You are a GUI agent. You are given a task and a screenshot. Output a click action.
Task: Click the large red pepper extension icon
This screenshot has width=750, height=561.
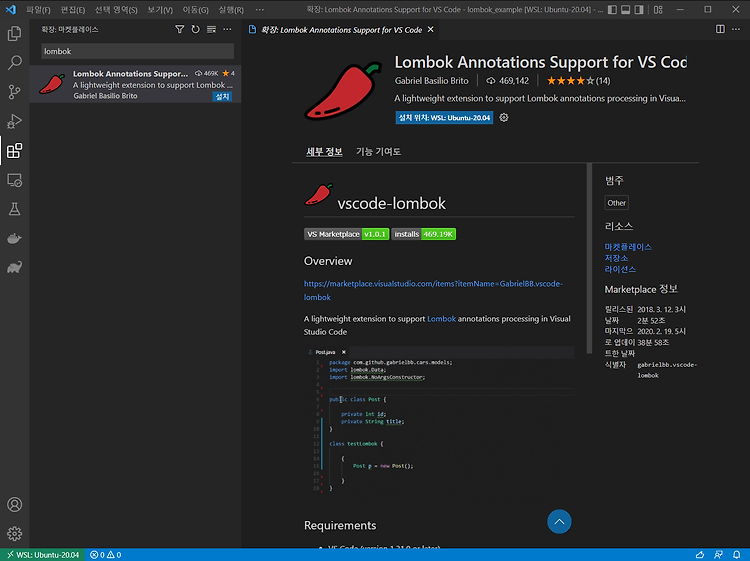tap(343, 91)
